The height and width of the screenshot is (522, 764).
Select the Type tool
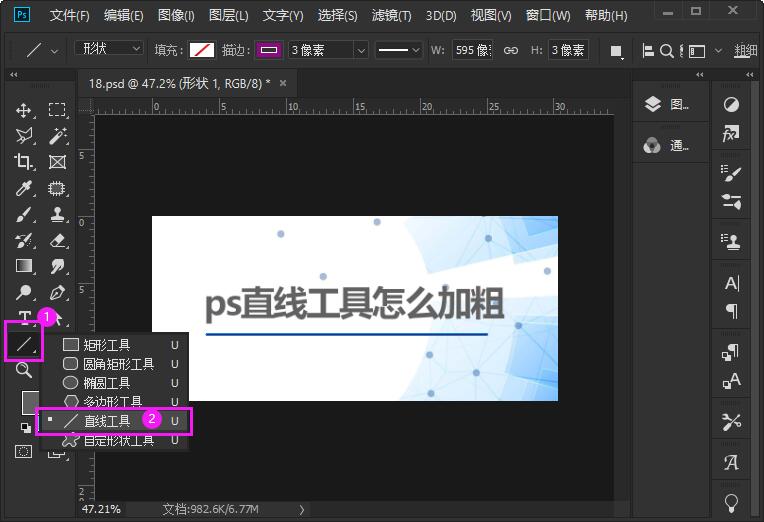[x=24, y=317]
